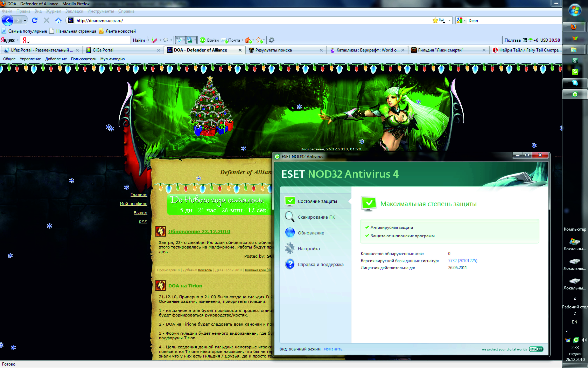Expand the desktop toolbar chevron above Рабочий стол
The image size is (588, 368).
575,299
